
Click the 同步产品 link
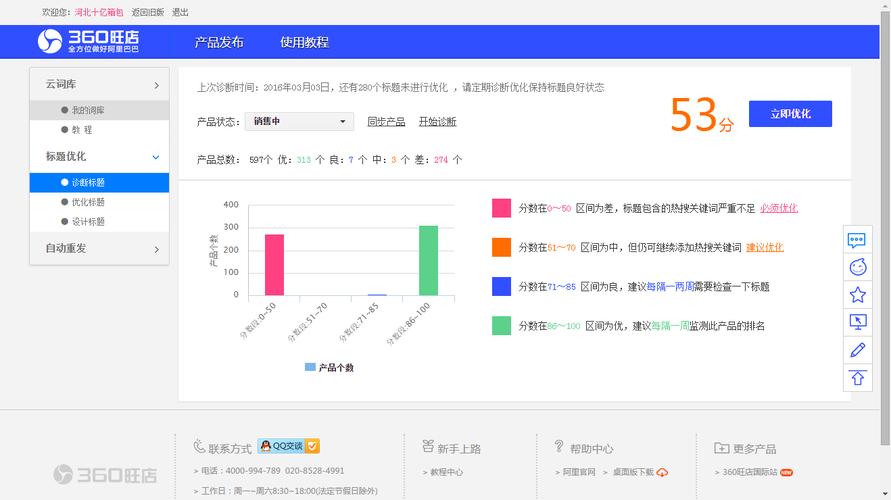[x=386, y=122]
